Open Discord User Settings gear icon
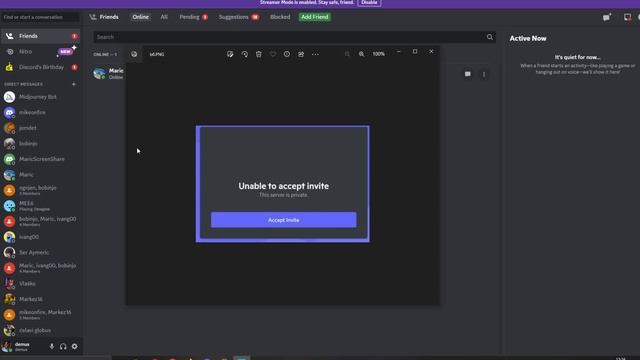Image resolution: width=640 pixels, height=360 pixels. (74, 346)
